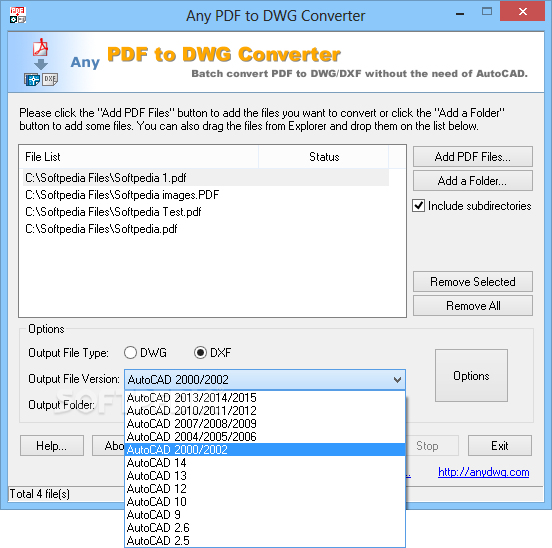Image resolution: width=552 pixels, height=548 pixels.
Task: Minimize the converter window
Action: pyautogui.click(x=460, y=14)
